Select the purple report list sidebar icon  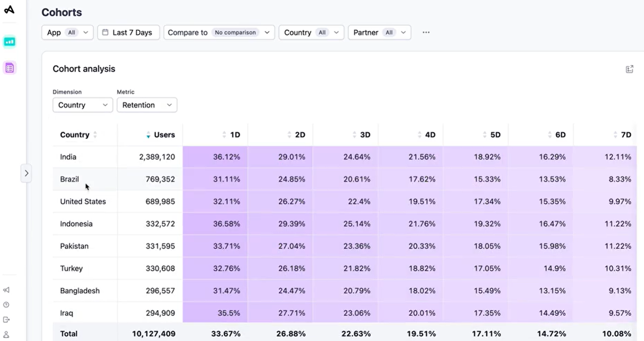point(10,68)
